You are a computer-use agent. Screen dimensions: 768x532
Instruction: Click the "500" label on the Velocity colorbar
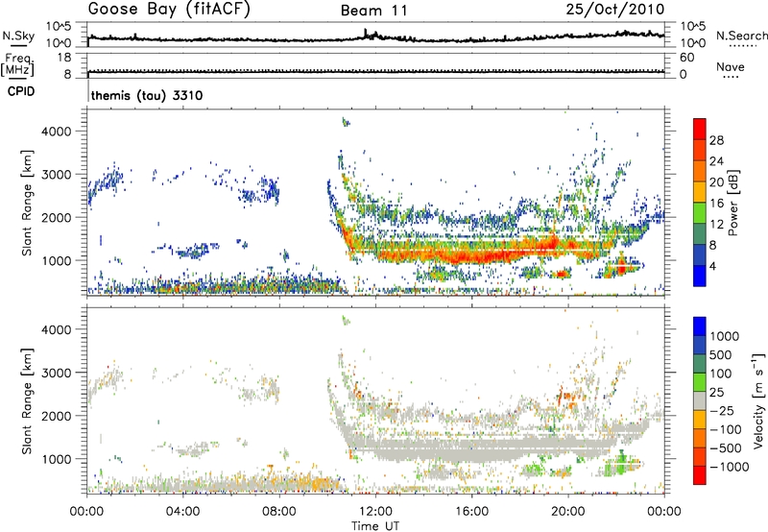click(x=720, y=355)
